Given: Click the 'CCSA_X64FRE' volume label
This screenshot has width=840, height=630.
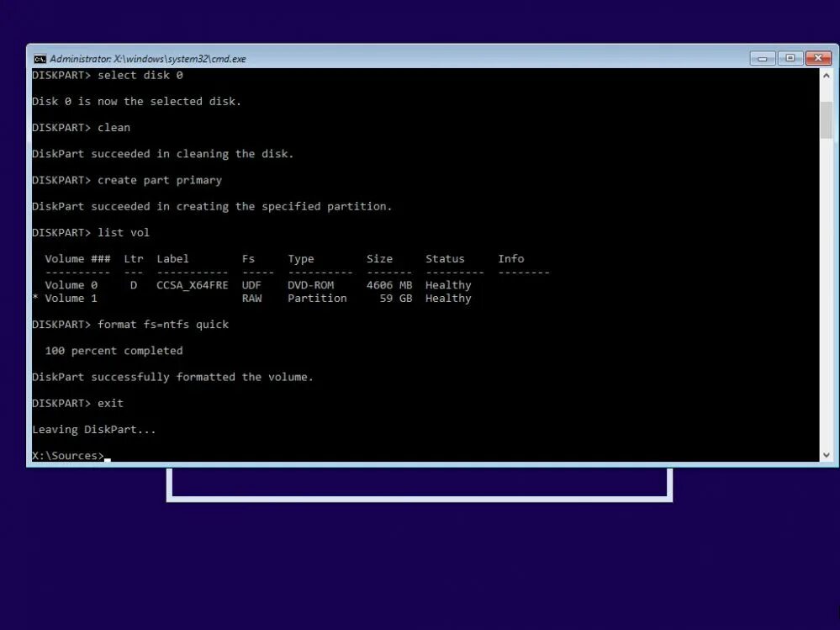Looking at the screenshot, I should 193,285.
